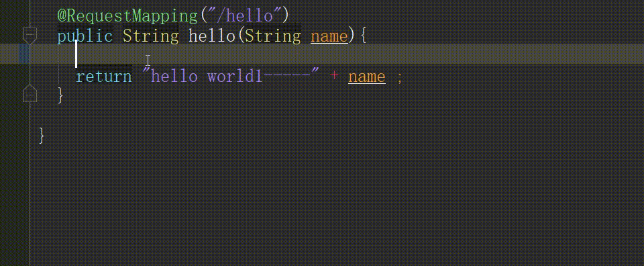Click the blue change marker in gutter
The width and height of the screenshot is (644, 266).
click(24, 54)
